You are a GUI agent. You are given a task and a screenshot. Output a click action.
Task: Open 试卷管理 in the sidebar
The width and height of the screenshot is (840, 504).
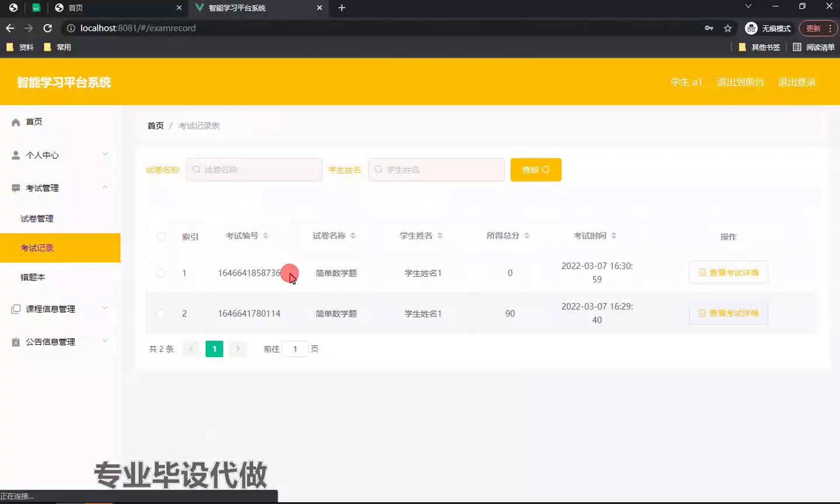(37, 219)
